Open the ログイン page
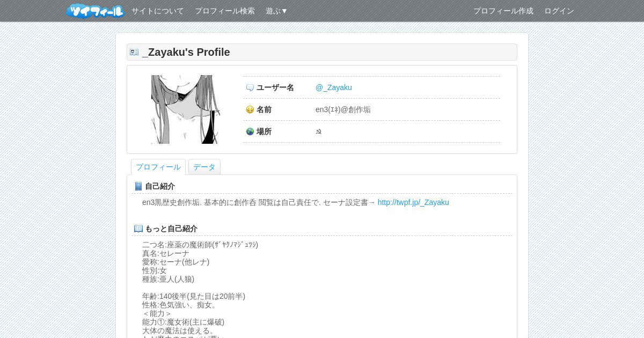644x338 pixels. click(559, 11)
